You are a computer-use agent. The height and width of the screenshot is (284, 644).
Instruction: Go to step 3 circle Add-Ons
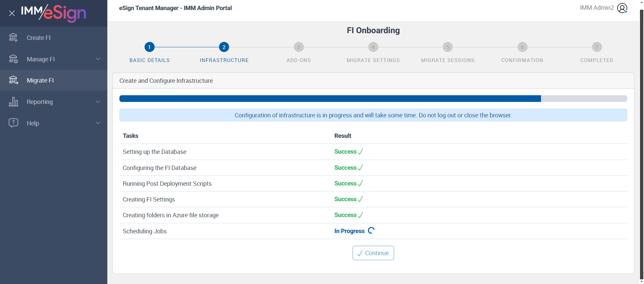(x=299, y=47)
